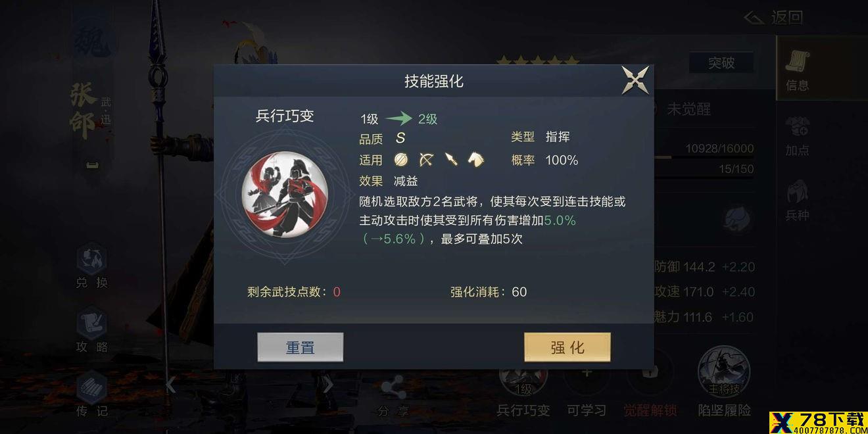Click the 突破 breakthrough button
The image size is (868, 434).
pyautogui.click(x=721, y=63)
